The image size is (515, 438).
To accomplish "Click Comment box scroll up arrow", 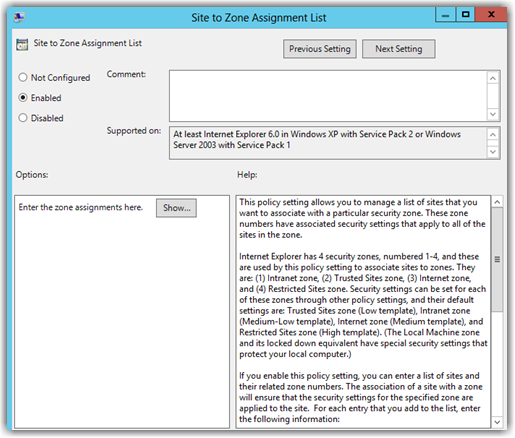I will pyautogui.click(x=493, y=78).
